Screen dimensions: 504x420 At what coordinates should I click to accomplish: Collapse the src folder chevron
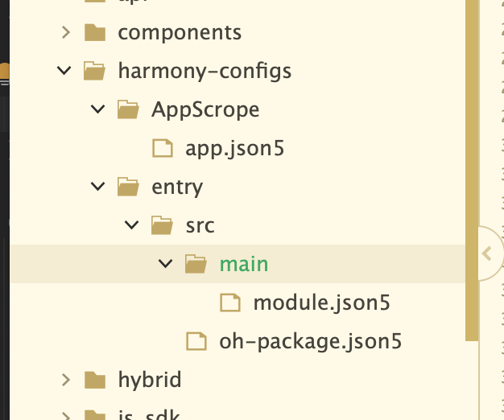[131, 224]
